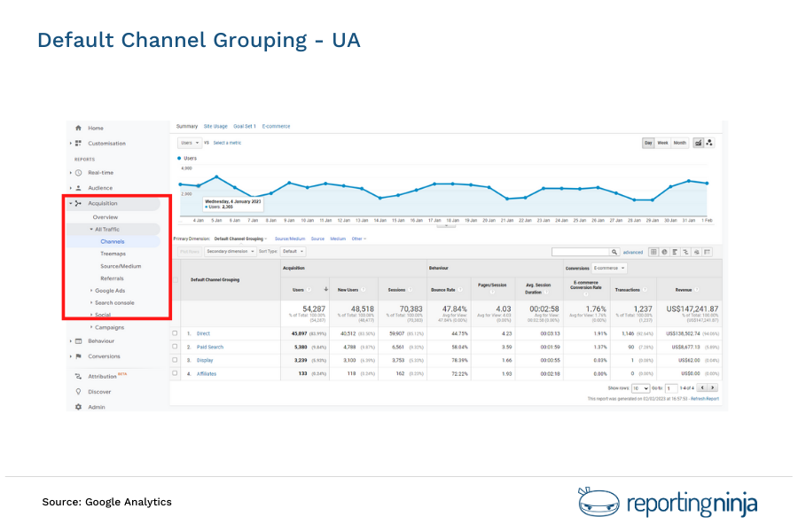
Task: Select the Percentage pie view icon
Action: [x=664, y=252]
